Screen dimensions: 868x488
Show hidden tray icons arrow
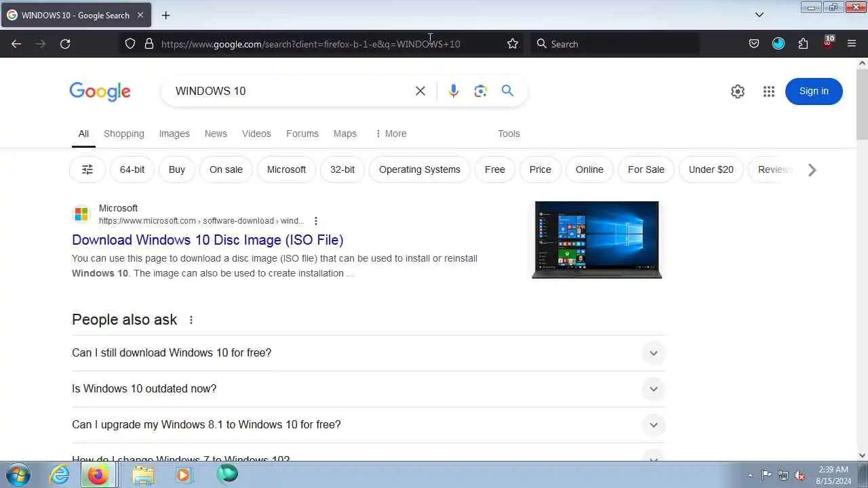750,475
